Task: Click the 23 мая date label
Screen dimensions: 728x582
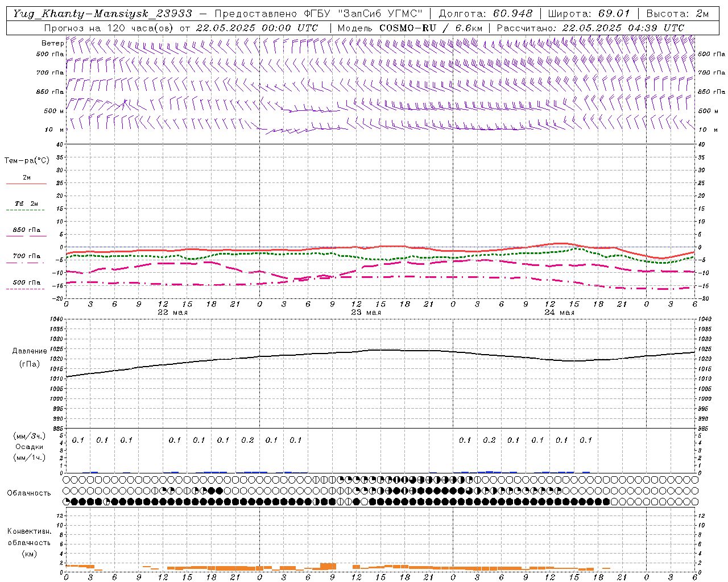Action: 366,313
